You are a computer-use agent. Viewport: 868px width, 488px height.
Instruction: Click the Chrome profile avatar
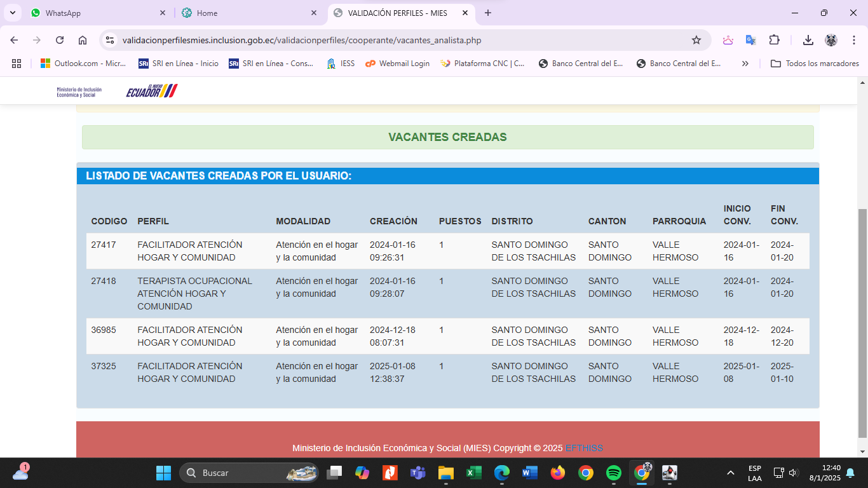831,40
